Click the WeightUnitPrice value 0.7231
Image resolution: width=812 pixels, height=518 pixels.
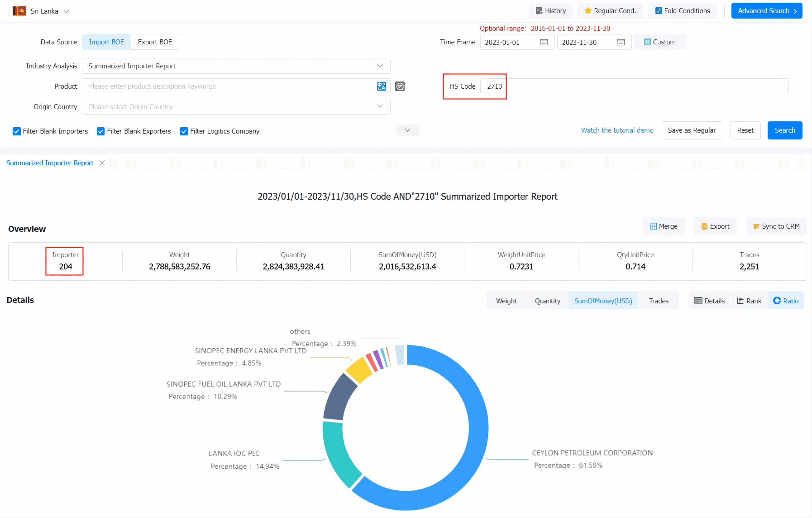pos(521,267)
